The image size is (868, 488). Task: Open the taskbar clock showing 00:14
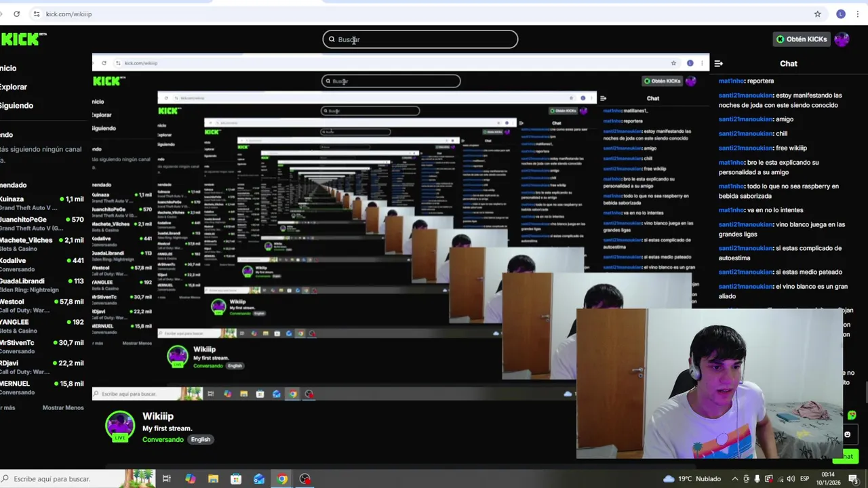828,479
